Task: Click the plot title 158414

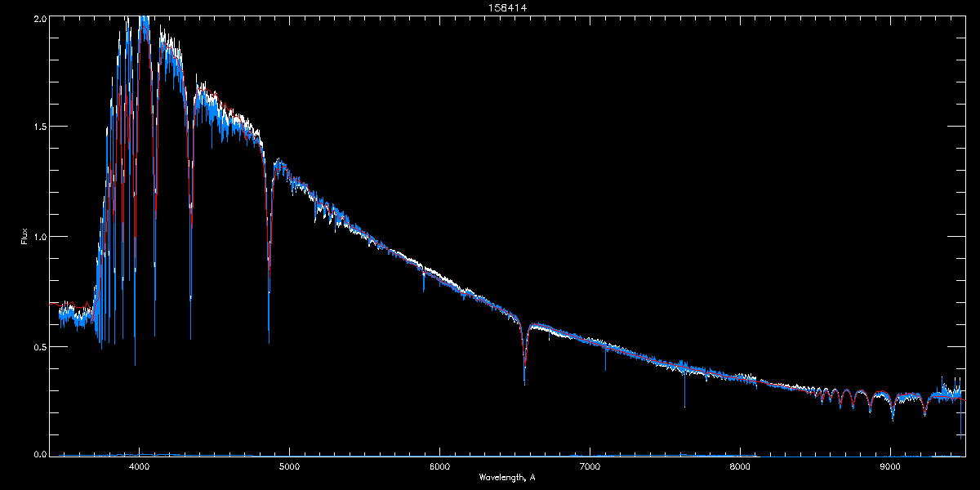Action: (x=506, y=7)
